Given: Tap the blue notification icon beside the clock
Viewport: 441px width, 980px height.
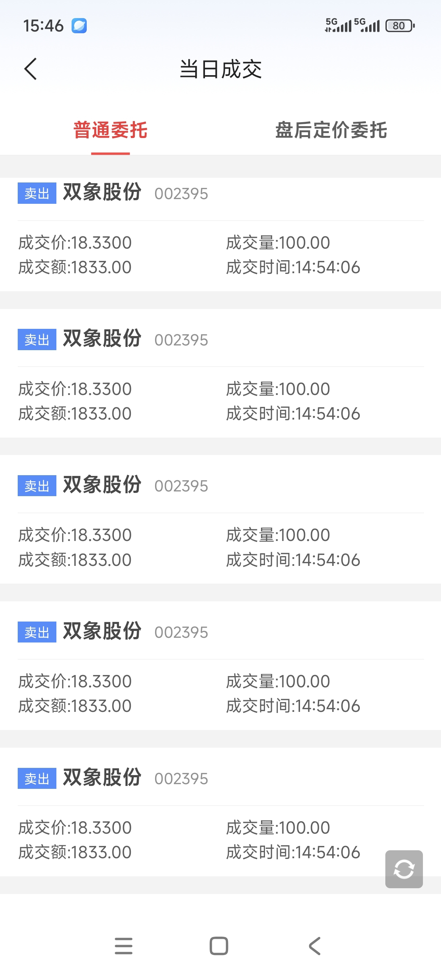Looking at the screenshot, I should click(79, 26).
